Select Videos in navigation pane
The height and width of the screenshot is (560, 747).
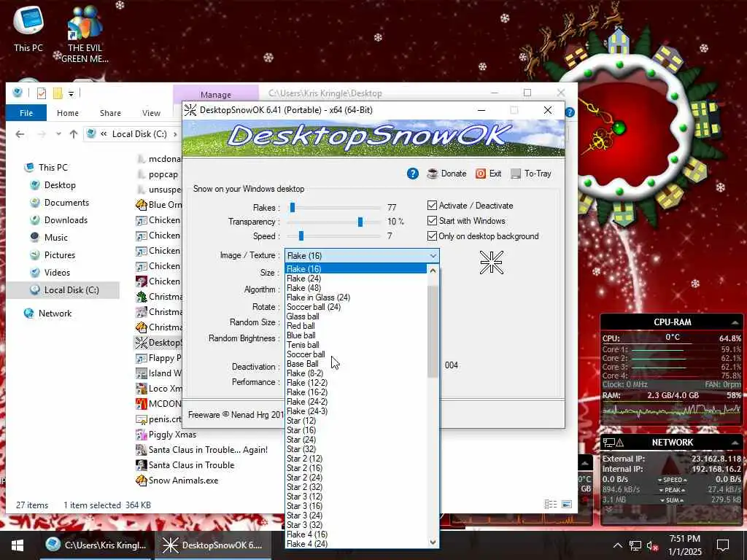(x=57, y=273)
